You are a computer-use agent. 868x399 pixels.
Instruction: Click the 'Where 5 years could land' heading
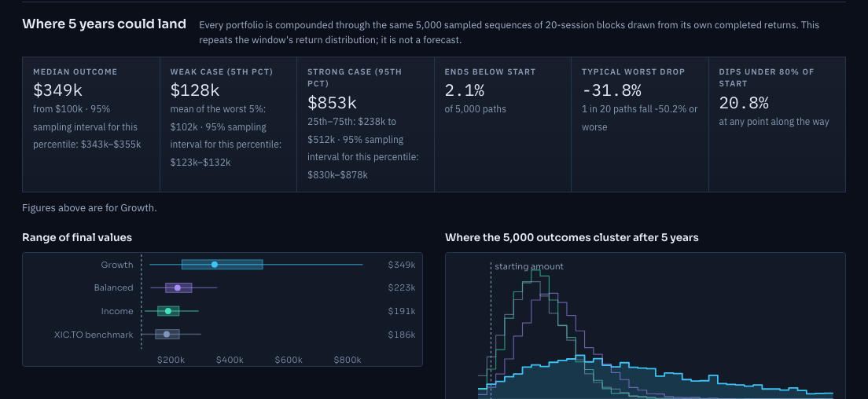point(104,24)
